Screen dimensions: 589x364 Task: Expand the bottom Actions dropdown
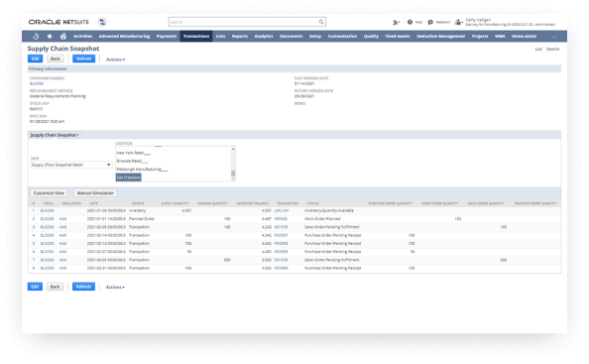[115, 288]
